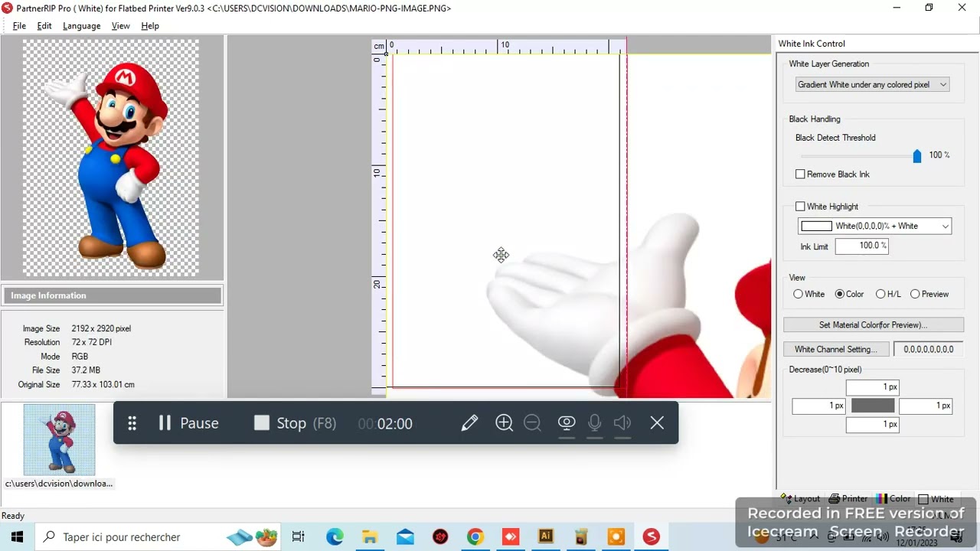Switch to the Layout tab
980x551 pixels.
point(801,499)
